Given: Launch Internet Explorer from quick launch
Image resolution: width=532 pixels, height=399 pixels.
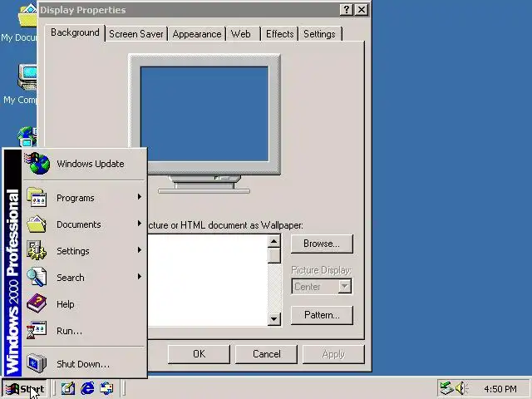Looking at the screenshot, I should tap(87, 388).
